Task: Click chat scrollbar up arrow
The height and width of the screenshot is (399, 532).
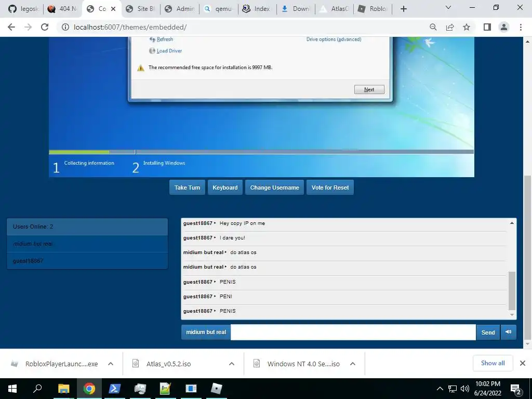Action: point(512,223)
